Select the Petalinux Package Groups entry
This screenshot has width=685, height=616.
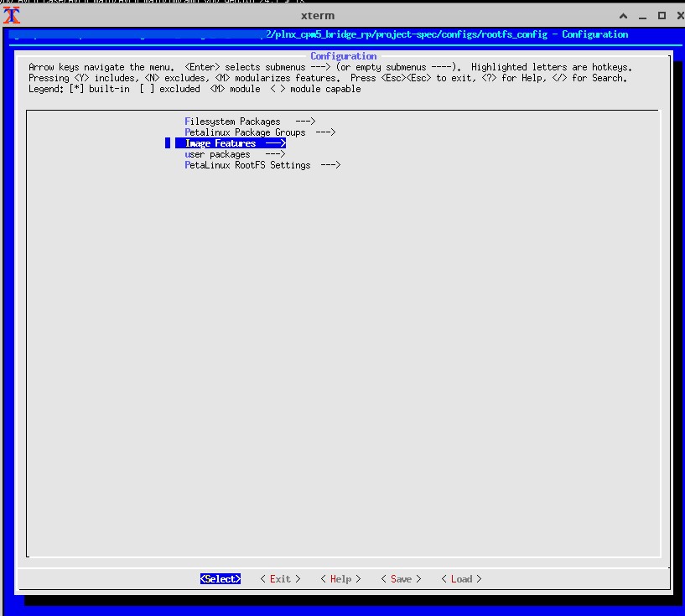(x=245, y=132)
